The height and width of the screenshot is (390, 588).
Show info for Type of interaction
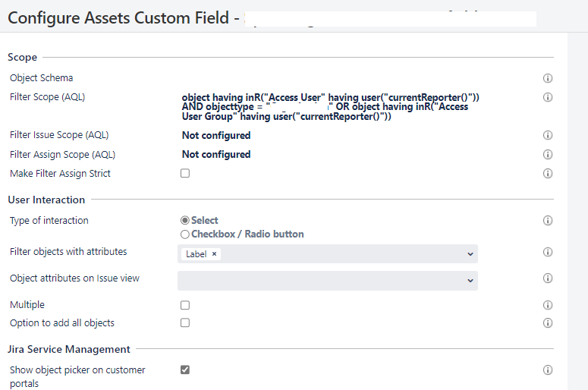[x=548, y=221]
